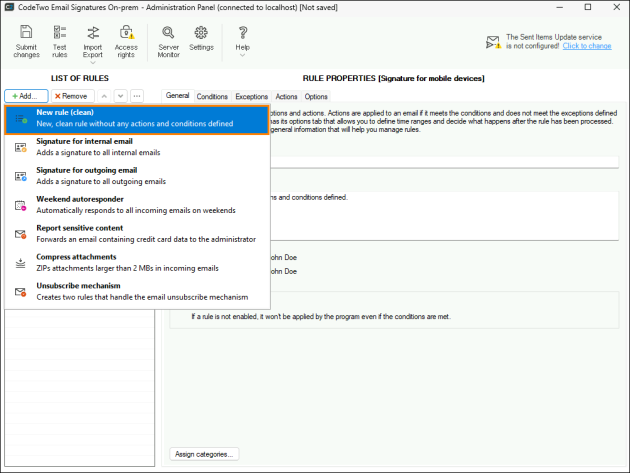Screen dimensions: 630x473
Task: Click the Assign categories... button
Action: click(x=204, y=454)
